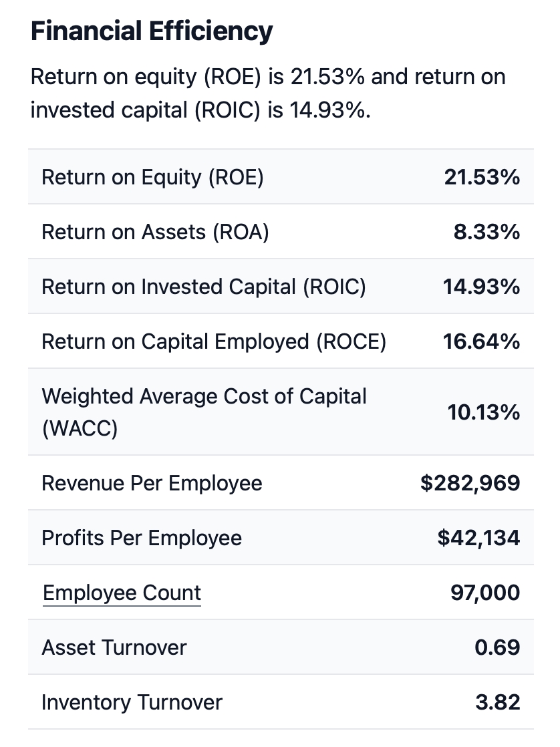Select the Return on Assets (ROA) label

pos(154,232)
